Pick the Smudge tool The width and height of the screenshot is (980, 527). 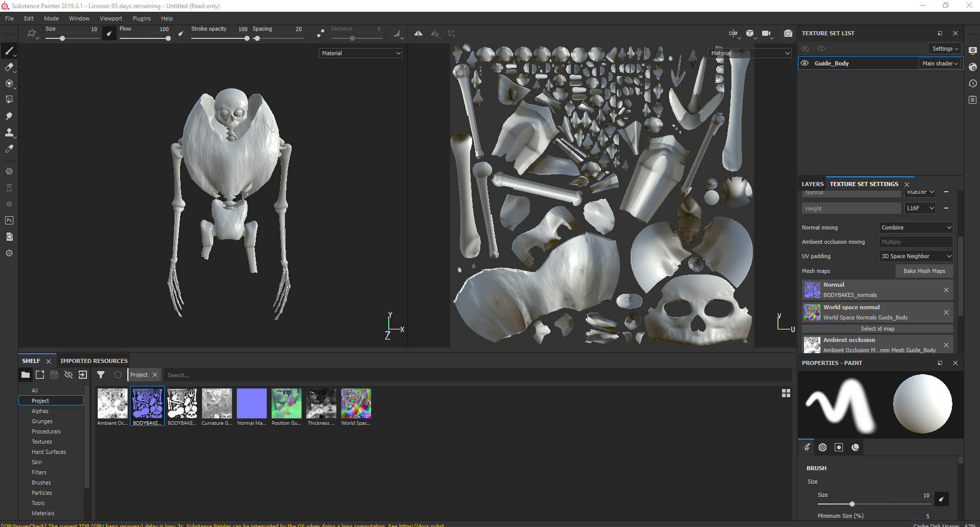click(9, 116)
